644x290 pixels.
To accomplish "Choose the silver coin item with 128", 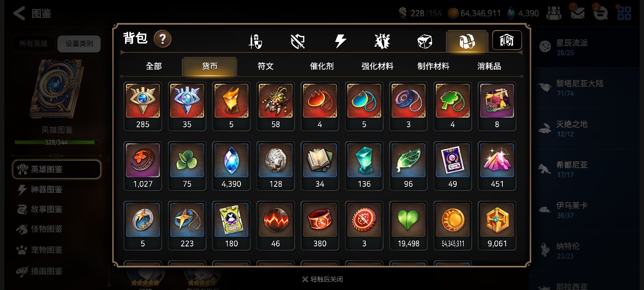I will (x=276, y=166).
